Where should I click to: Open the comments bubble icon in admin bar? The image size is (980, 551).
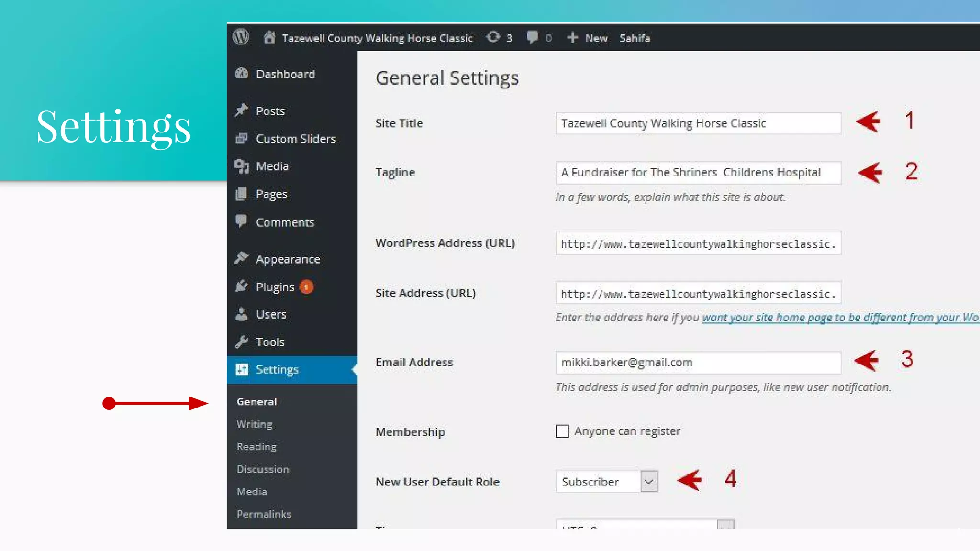click(532, 37)
